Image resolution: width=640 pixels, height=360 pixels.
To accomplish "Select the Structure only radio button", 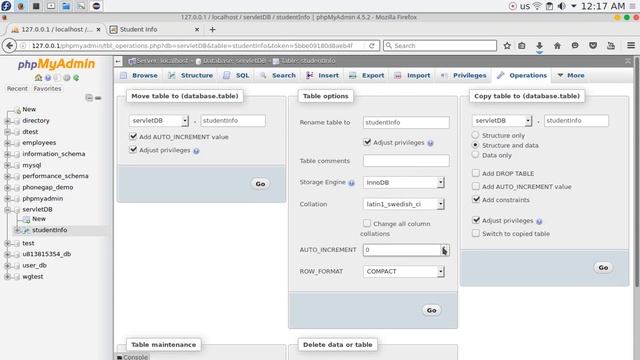I will [x=476, y=135].
